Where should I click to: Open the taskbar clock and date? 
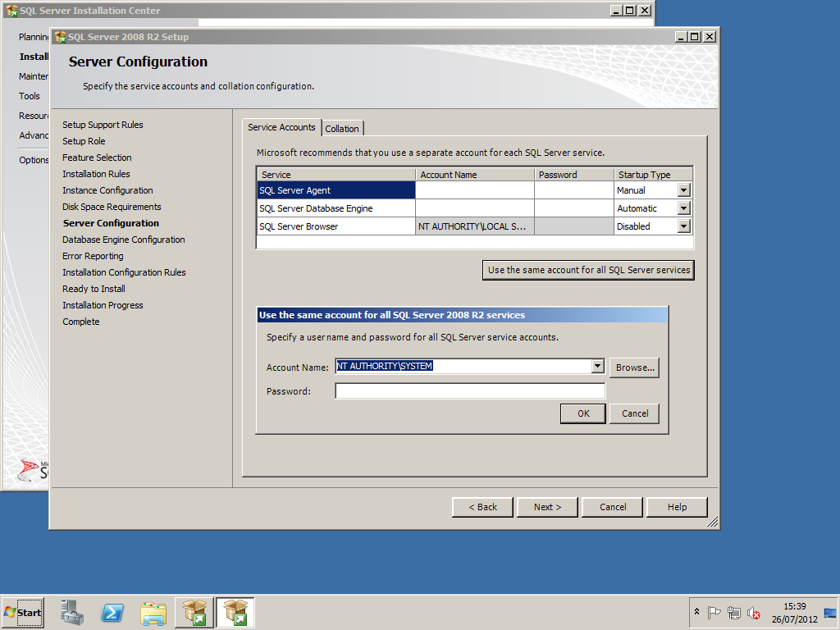[794, 612]
